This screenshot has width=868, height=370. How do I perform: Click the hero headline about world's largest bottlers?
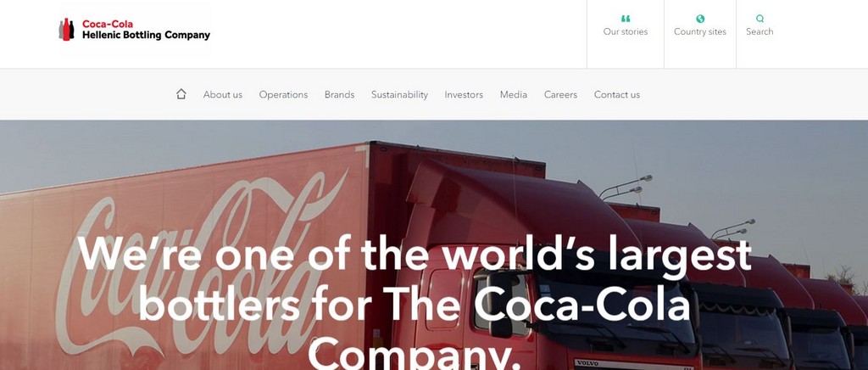point(415,302)
